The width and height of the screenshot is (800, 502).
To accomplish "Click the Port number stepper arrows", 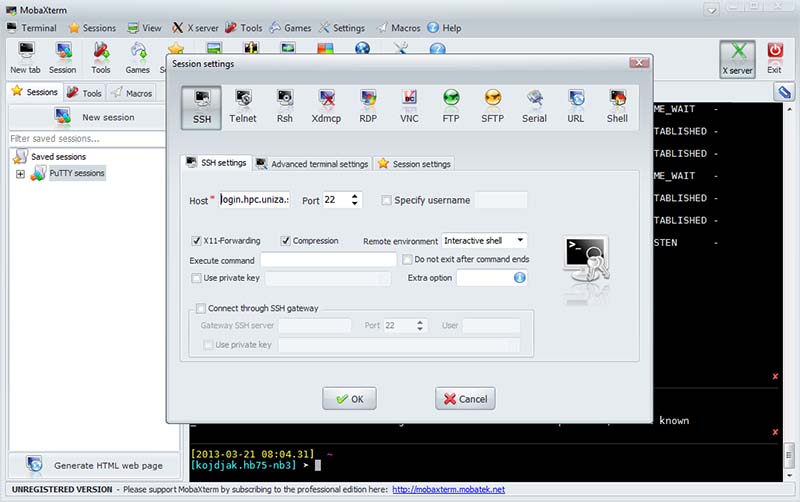I will 355,200.
